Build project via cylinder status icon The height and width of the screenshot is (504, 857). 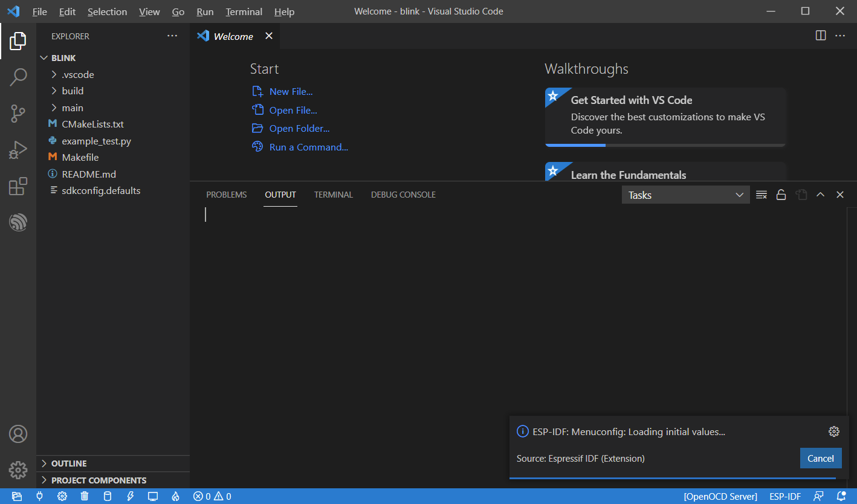(108, 497)
